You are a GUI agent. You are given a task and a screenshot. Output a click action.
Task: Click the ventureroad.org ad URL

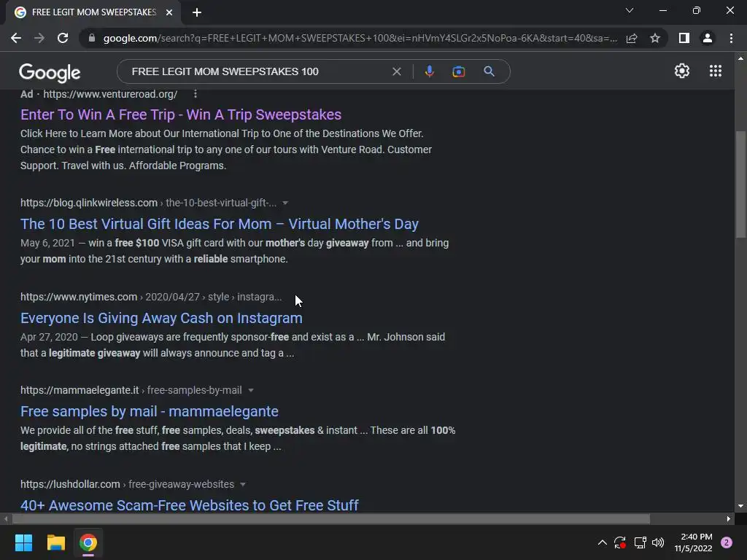[111, 94]
